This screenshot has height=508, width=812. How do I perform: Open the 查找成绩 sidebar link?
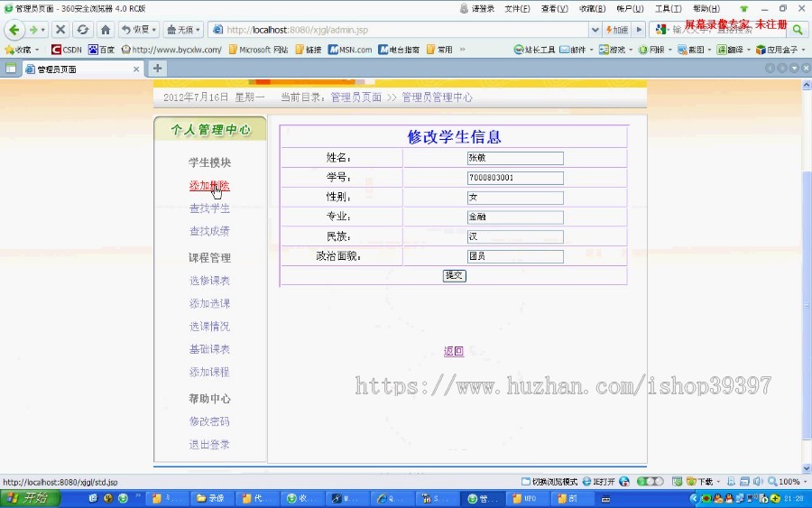tap(209, 231)
